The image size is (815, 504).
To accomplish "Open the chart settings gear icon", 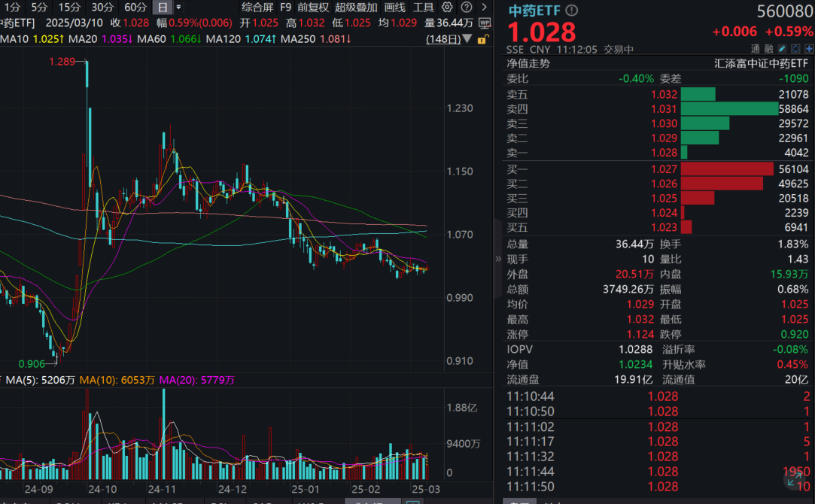I will tap(448, 7).
